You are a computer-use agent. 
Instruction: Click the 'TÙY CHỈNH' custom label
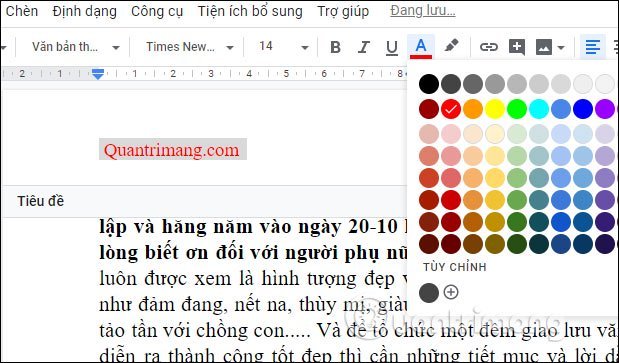point(455,267)
